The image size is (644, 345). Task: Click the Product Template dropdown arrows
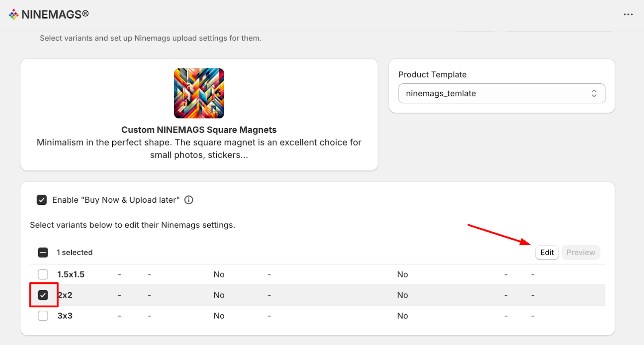pos(594,93)
